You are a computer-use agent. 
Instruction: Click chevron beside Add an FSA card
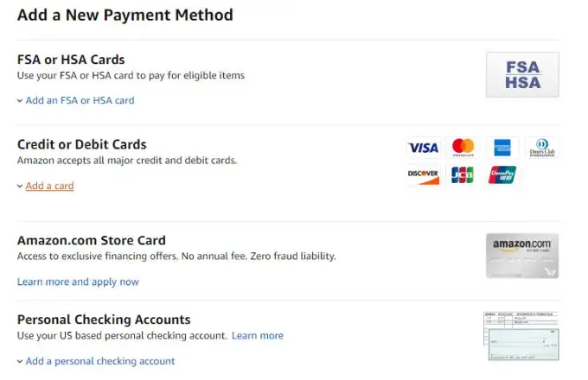20,101
